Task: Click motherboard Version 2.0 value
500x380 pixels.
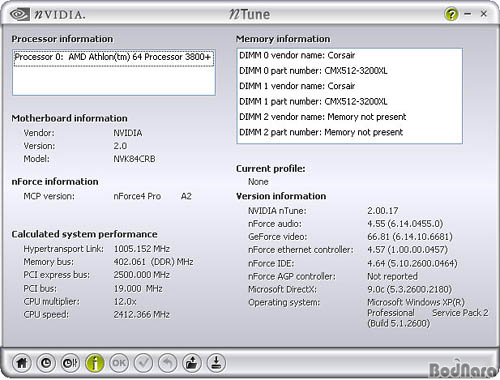Action: click(120, 146)
